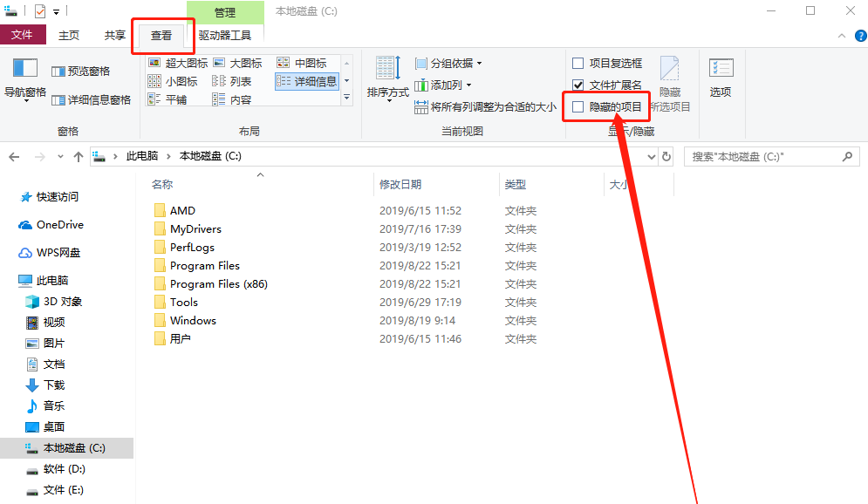Open OneDrive in the sidebar
The width and height of the screenshot is (868, 504).
coord(51,225)
